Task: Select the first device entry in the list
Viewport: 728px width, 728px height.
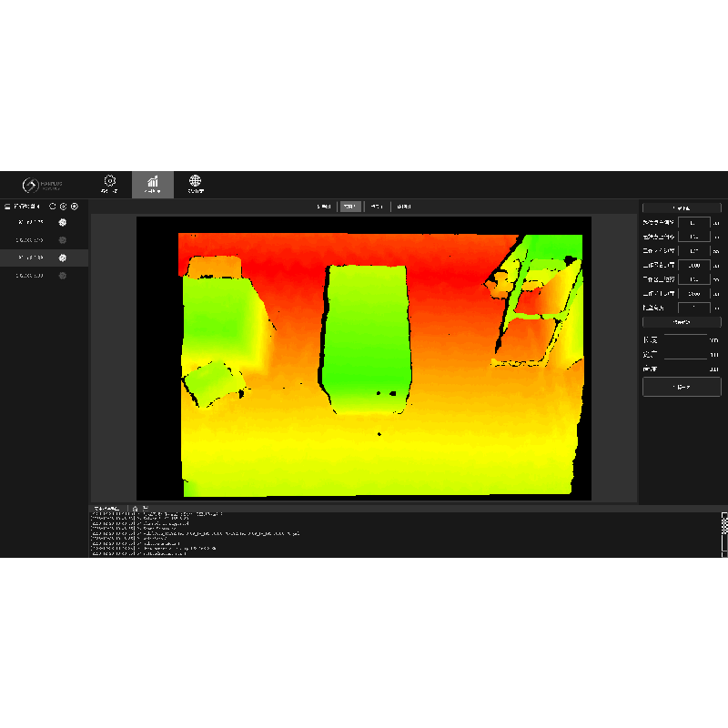Action: tap(31, 222)
